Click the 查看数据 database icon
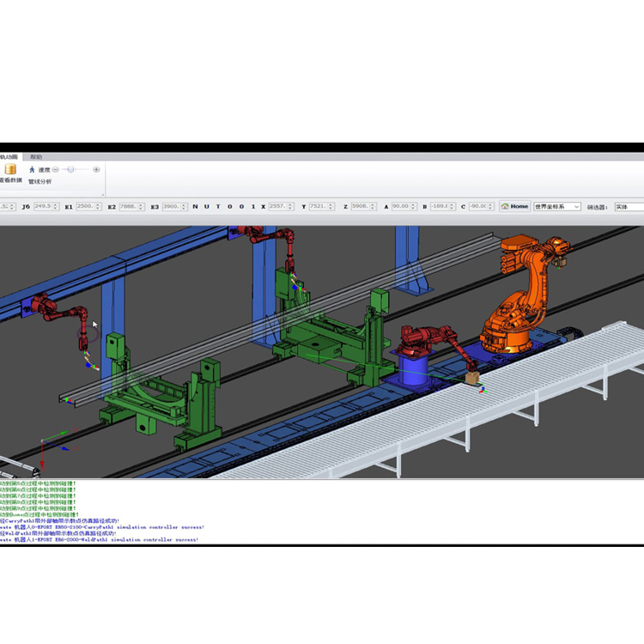Screen dimensions: 644x644 [10, 170]
